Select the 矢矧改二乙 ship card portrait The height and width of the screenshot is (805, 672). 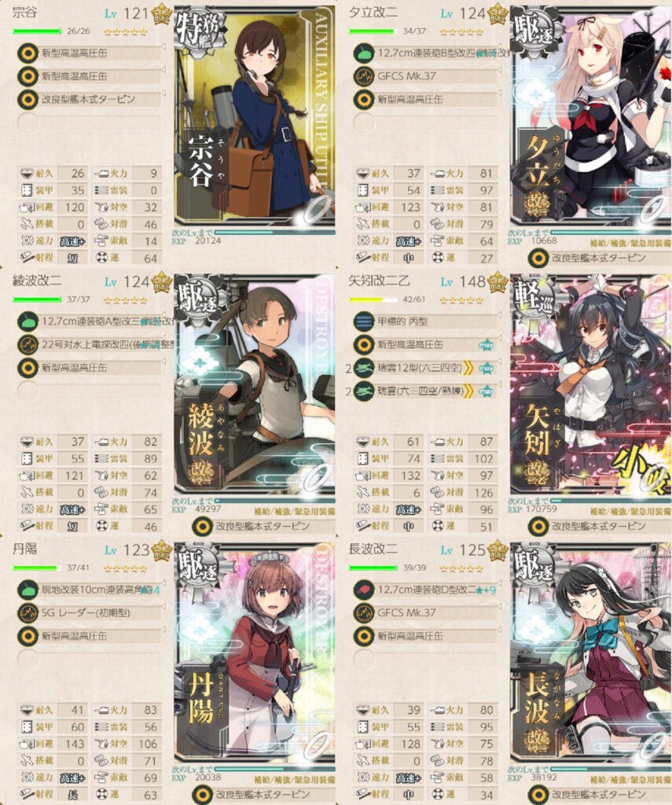(x=590, y=385)
